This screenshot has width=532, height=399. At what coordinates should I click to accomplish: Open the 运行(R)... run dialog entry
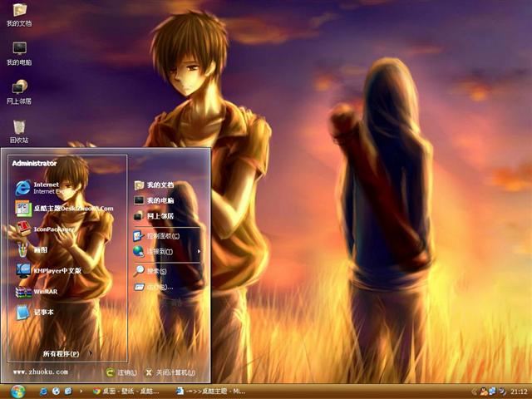click(x=153, y=287)
